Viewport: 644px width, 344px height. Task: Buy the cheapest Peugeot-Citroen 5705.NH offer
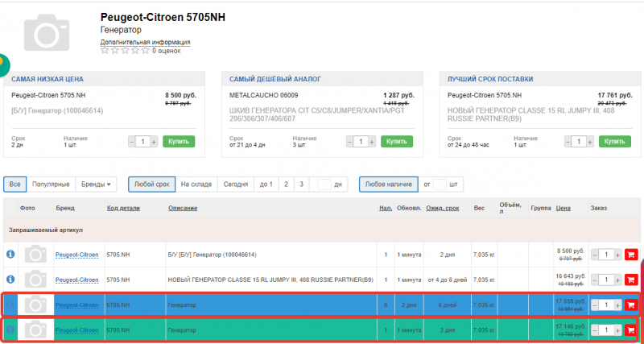[179, 141]
